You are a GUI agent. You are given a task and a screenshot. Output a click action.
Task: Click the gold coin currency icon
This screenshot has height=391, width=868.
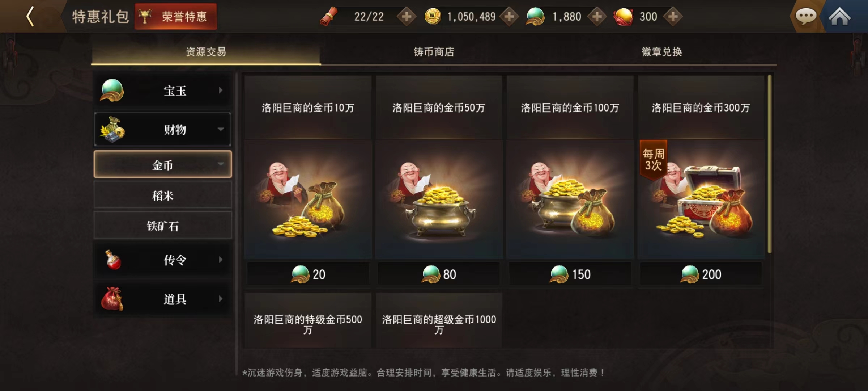[433, 17]
